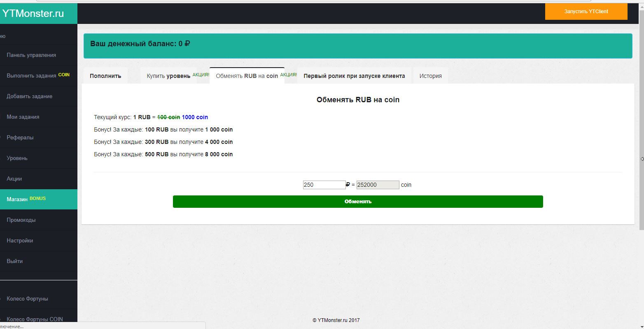Click the heading Обменять RUB на coin
Screen dimensions: 644x329
pos(358,100)
